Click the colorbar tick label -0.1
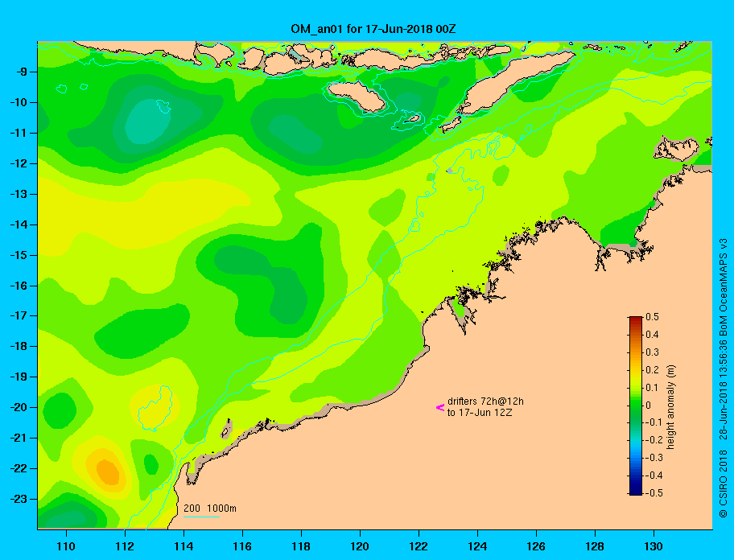The image size is (734, 560). coord(654,422)
